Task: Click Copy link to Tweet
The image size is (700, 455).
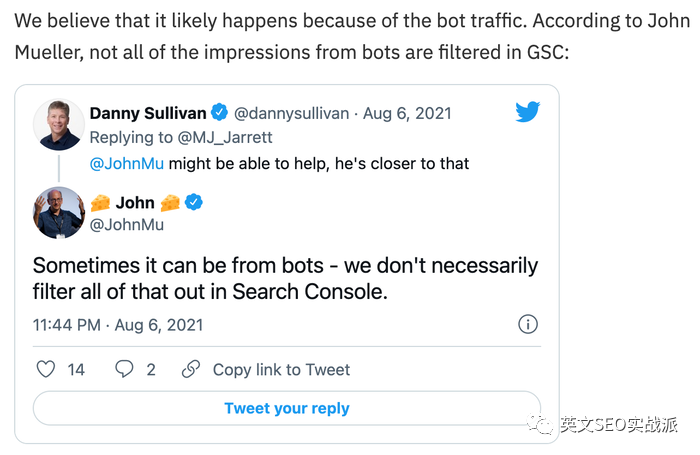Action: pos(281,370)
